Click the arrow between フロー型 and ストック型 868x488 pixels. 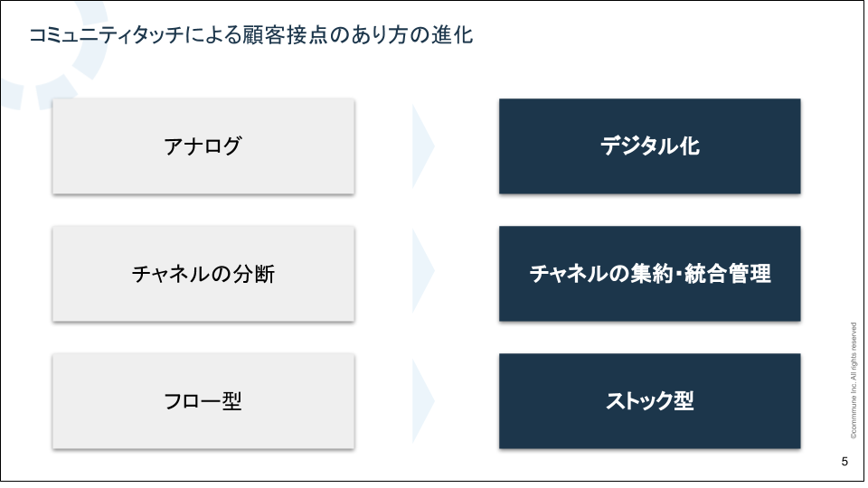(423, 401)
